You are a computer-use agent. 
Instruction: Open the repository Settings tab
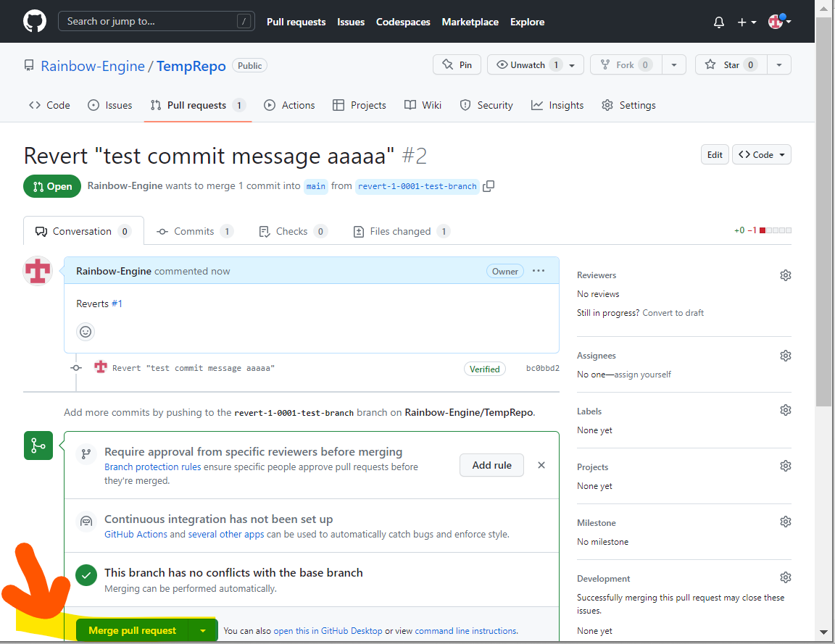[x=628, y=105]
